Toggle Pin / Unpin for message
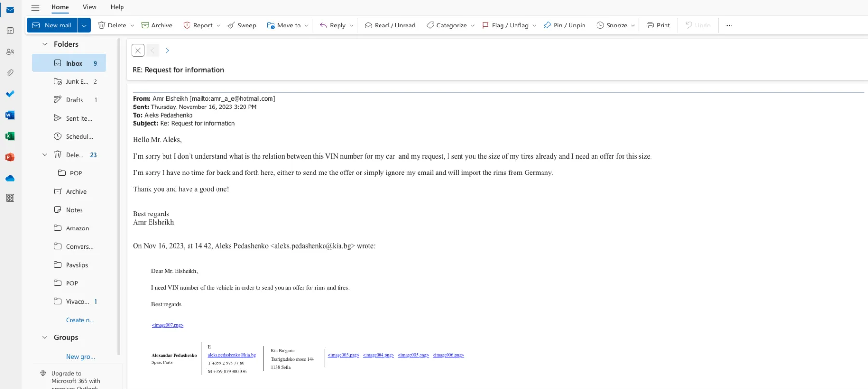 [x=565, y=25]
